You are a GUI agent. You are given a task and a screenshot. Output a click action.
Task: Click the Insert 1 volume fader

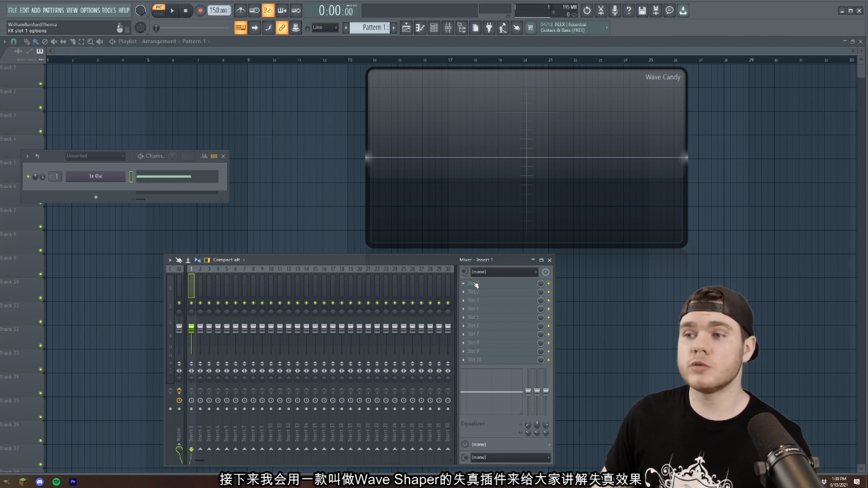[x=191, y=328]
